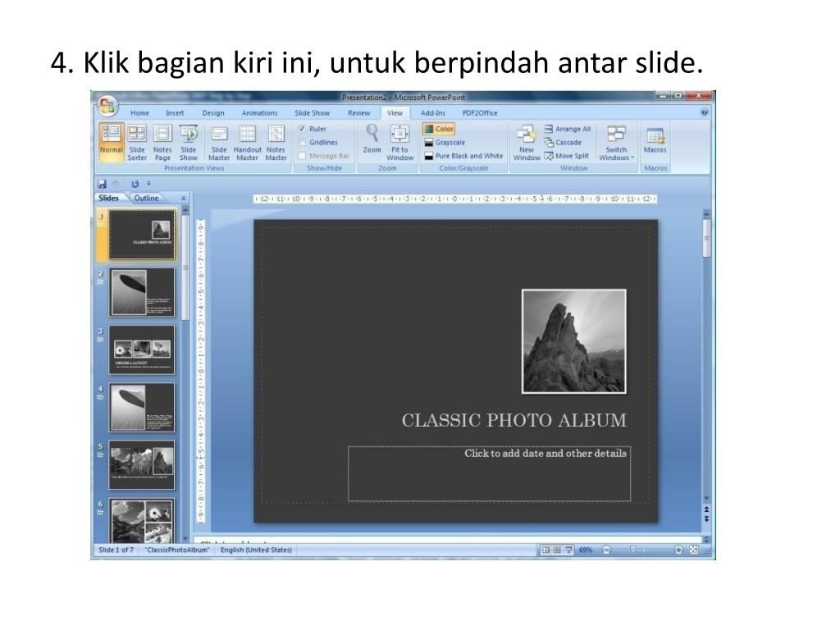Click the Normal view icon in status bar
840x630 pixels.
point(546,550)
